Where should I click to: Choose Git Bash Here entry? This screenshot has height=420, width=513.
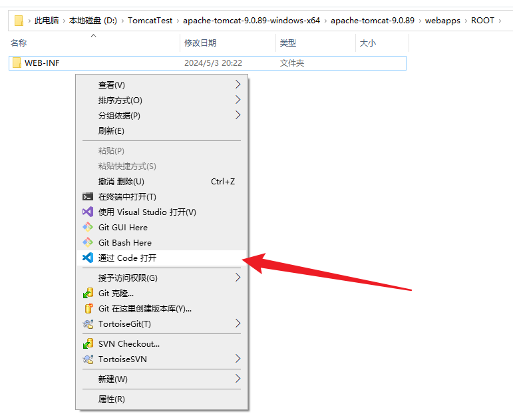point(162,242)
